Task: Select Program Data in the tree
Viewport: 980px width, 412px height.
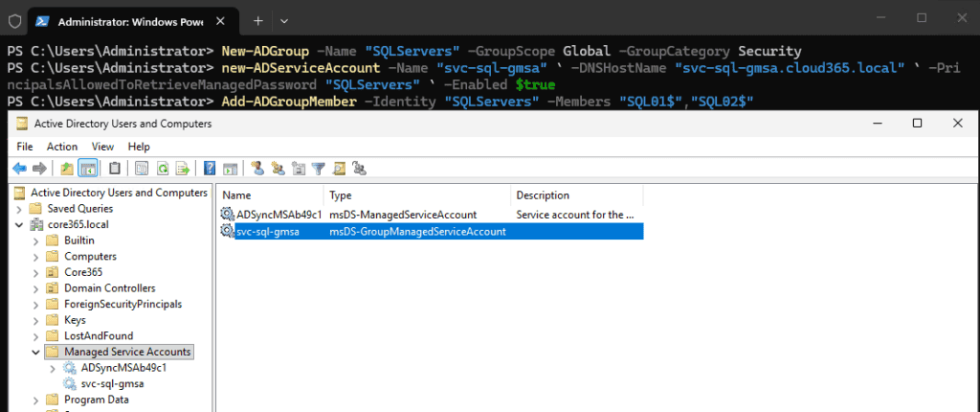Action: point(97,400)
